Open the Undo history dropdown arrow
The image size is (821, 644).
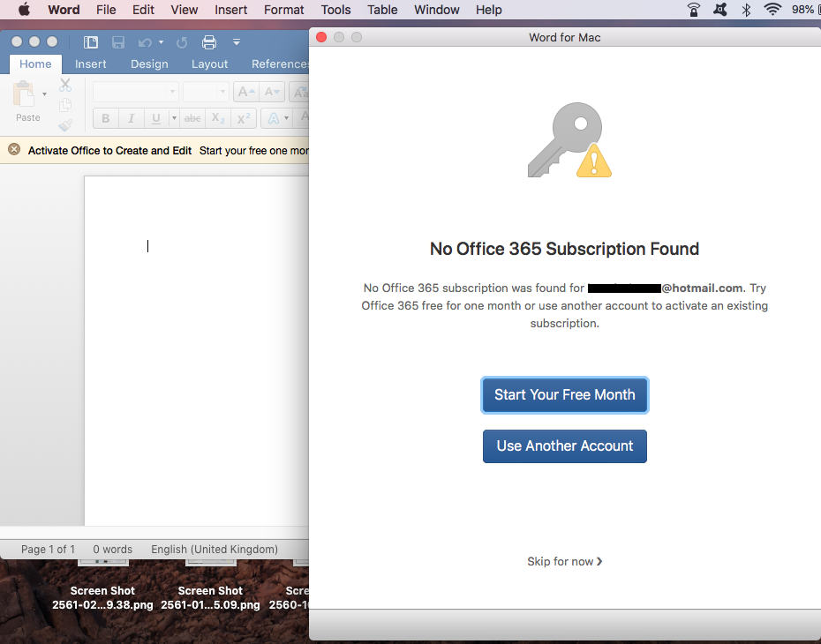[161, 42]
